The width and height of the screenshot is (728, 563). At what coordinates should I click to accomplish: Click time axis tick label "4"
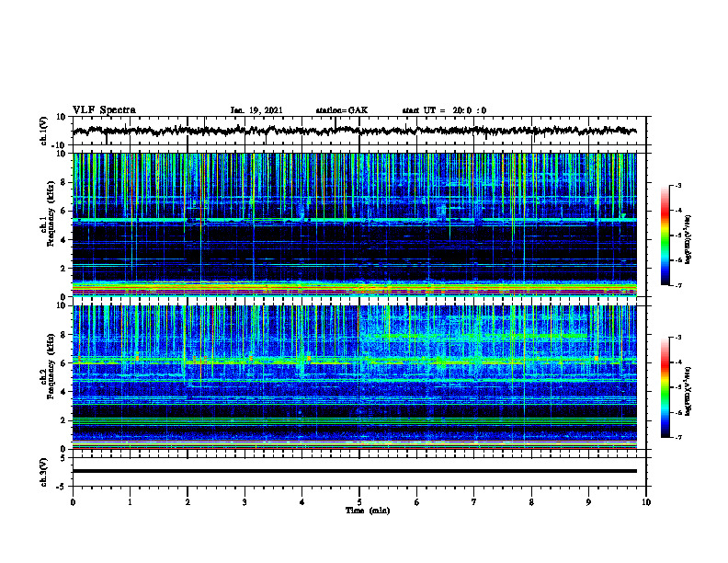[x=302, y=502]
